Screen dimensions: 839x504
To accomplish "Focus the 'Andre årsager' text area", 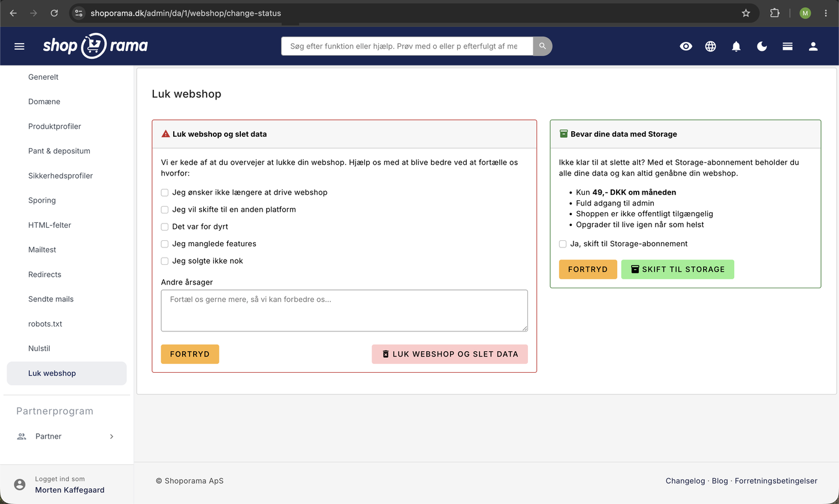I will (x=345, y=310).
